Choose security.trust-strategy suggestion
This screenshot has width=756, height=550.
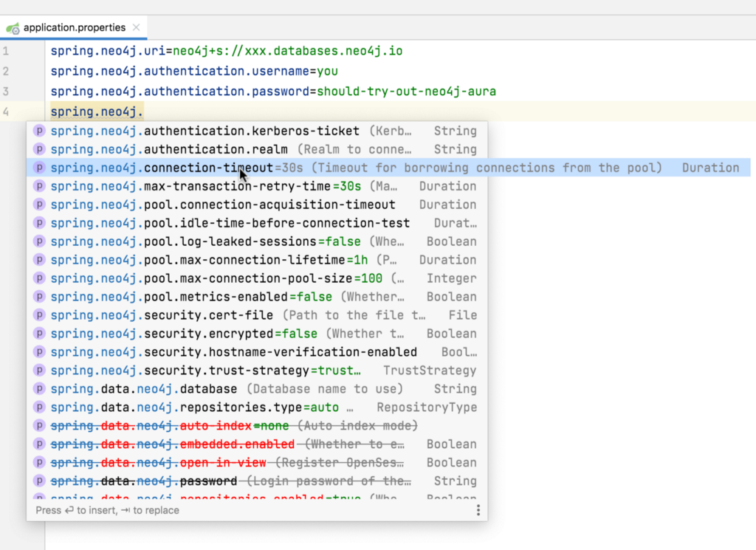[x=257, y=371]
